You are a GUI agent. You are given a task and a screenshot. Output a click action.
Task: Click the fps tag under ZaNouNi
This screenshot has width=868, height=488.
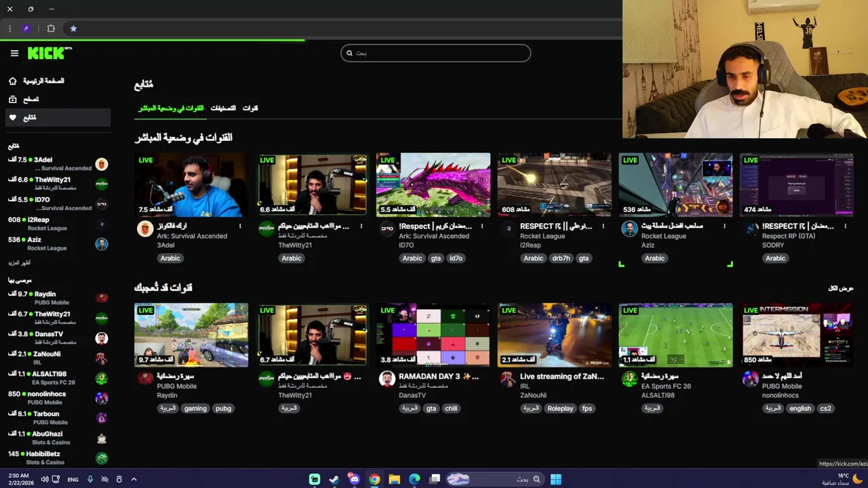pyautogui.click(x=587, y=409)
